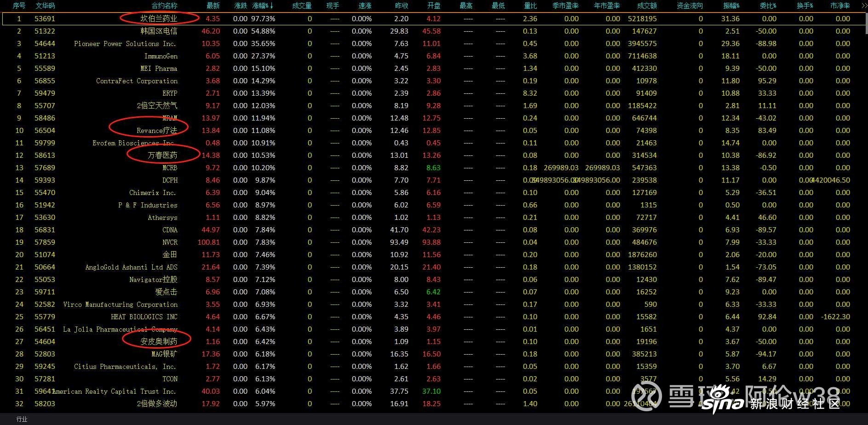The width and height of the screenshot is (868, 425).
Task: Click the 最低 column header
Action: (498, 6)
